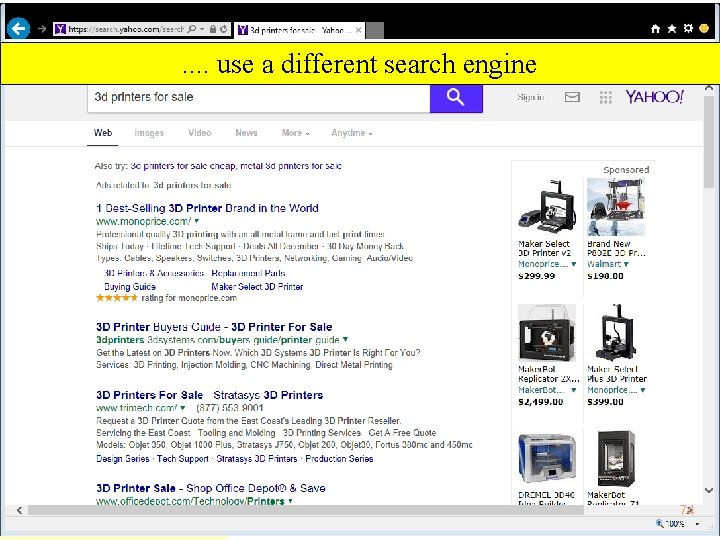Viewport: 720px width, 540px height.
Task: Open MakerBot Replicator 2X product image
Action: click(546, 333)
